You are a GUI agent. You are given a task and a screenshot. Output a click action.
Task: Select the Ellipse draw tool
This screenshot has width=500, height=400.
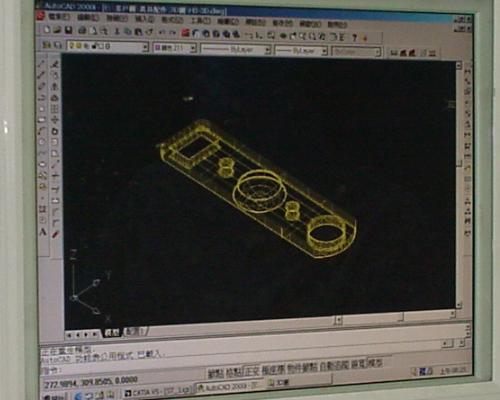pos(42,164)
